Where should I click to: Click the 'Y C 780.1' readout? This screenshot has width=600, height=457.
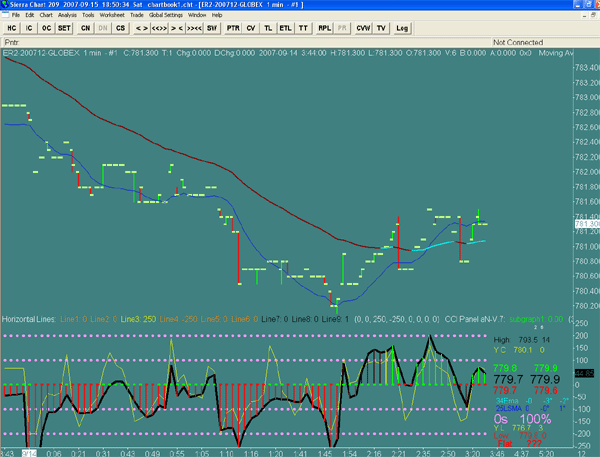coord(513,350)
